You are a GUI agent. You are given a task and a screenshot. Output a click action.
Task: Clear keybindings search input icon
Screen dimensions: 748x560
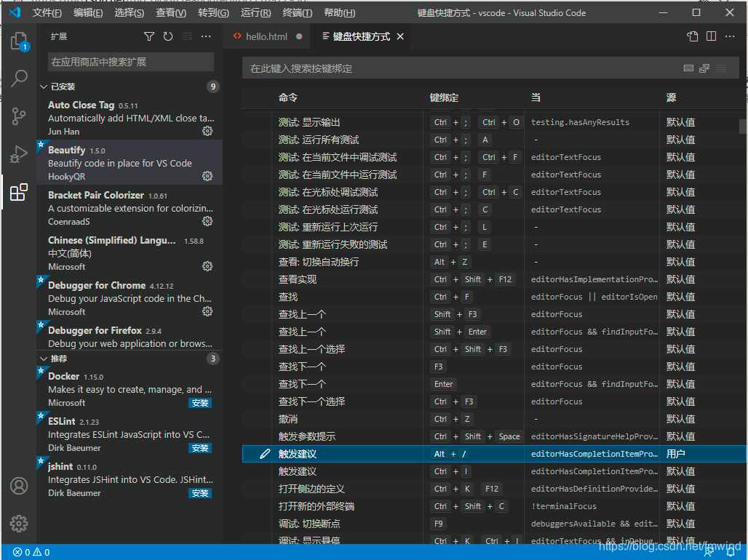721,68
